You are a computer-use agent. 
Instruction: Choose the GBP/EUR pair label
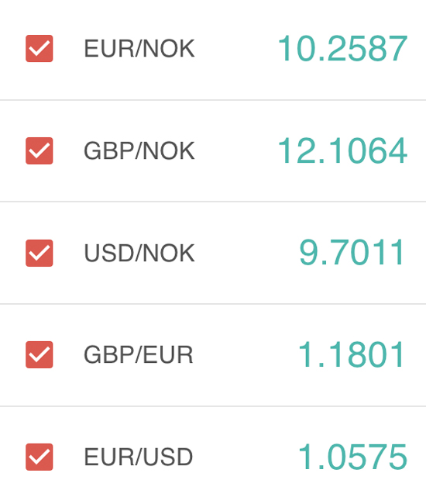(x=139, y=354)
